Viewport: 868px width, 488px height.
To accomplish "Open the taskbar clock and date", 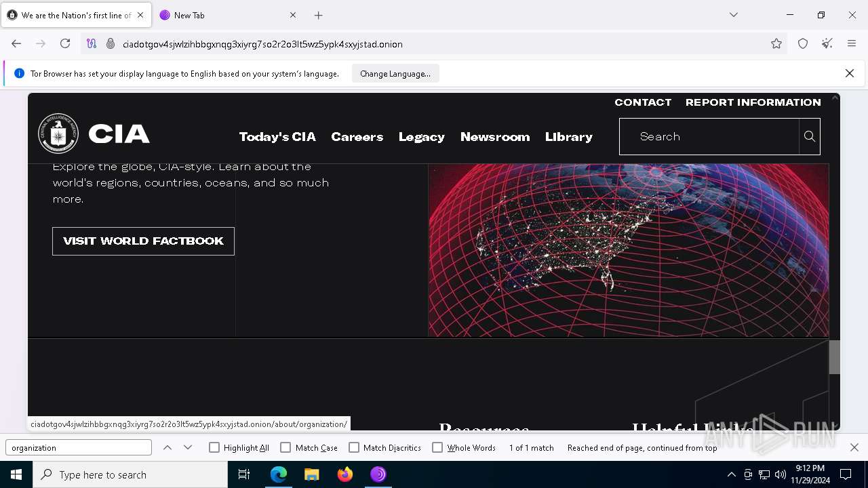I will coord(810,474).
